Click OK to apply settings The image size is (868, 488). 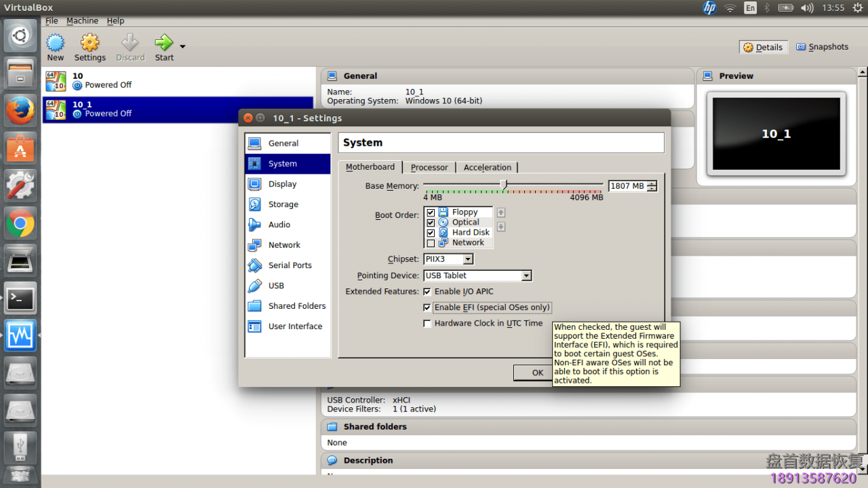click(x=536, y=373)
